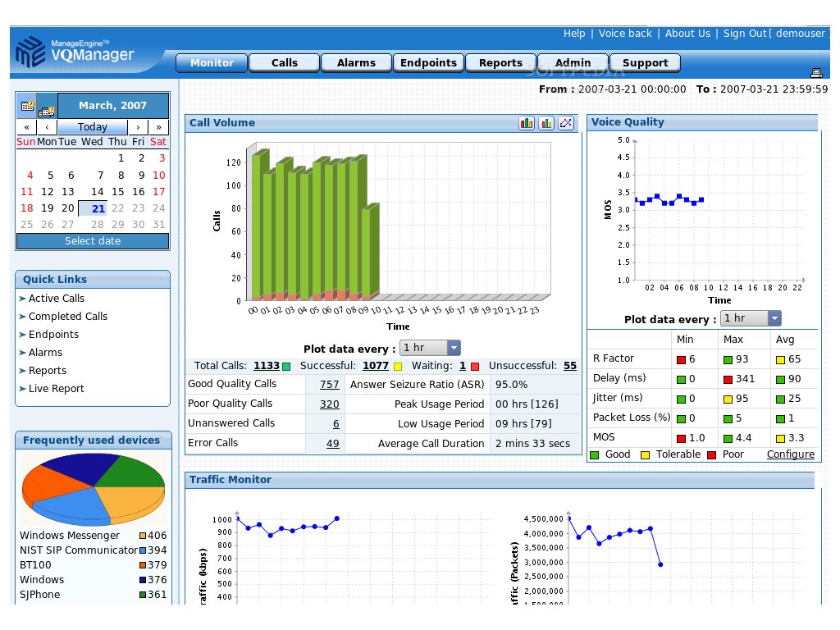Open Alarms quick link

tap(46, 353)
